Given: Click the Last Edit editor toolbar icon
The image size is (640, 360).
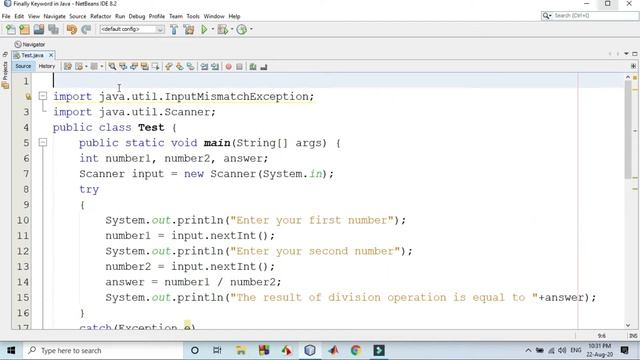Looking at the screenshot, I should 68,67.
